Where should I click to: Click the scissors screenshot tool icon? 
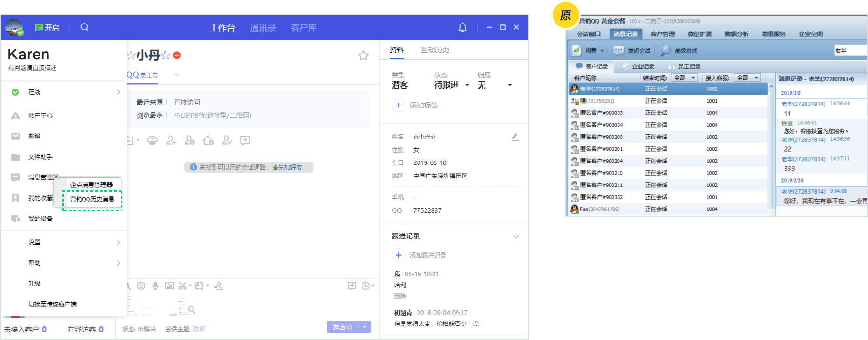pyautogui.click(x=183, y=286)
